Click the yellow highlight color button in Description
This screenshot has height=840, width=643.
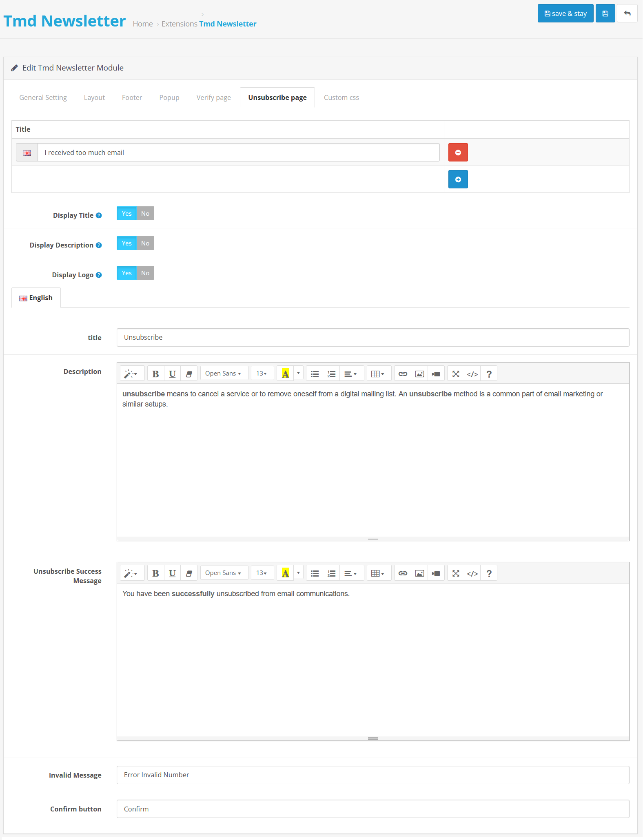point(285,374)
